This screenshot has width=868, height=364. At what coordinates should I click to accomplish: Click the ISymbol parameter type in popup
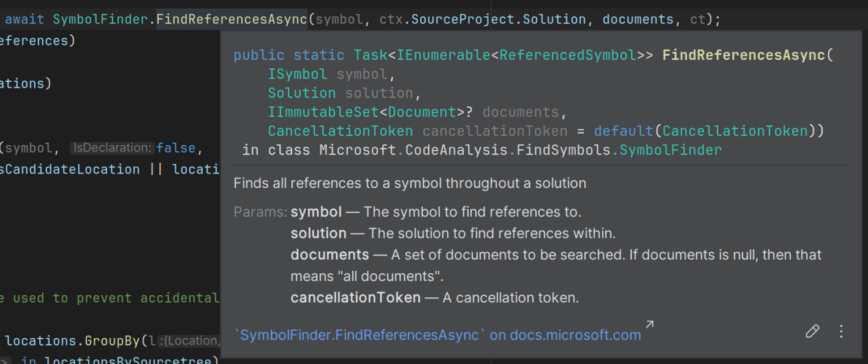297,74
